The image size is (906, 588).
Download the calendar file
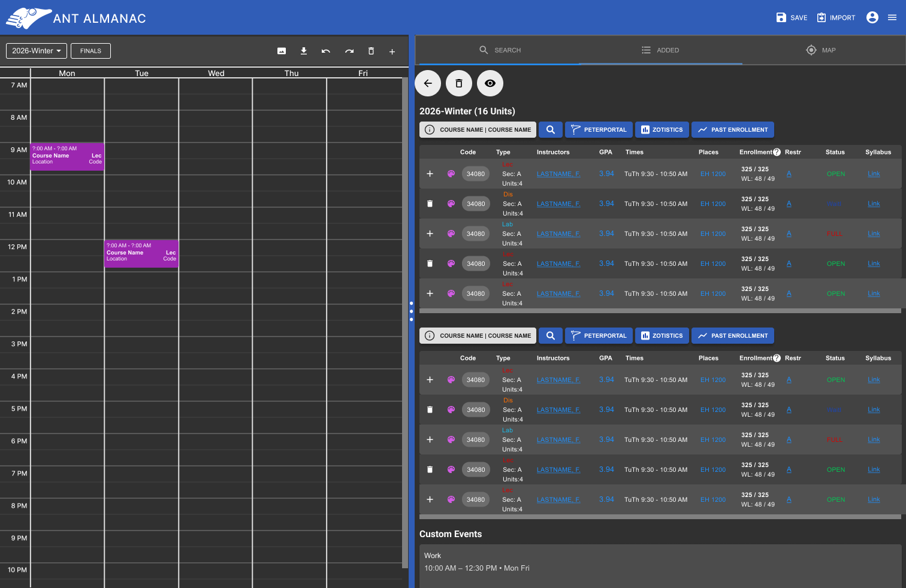pyautogui.click(x=304, y=51)
